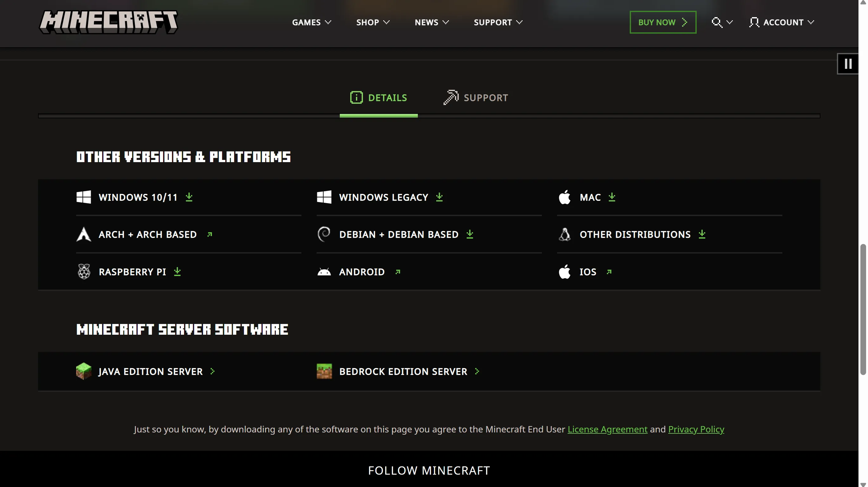Click the Support pickaxe icon

coord(451,97)
